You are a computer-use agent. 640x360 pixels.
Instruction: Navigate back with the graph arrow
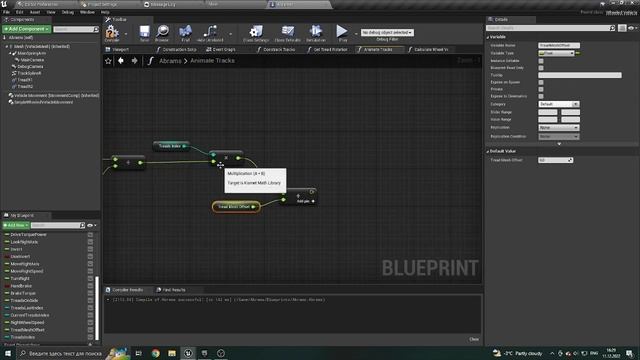point(121,60)
